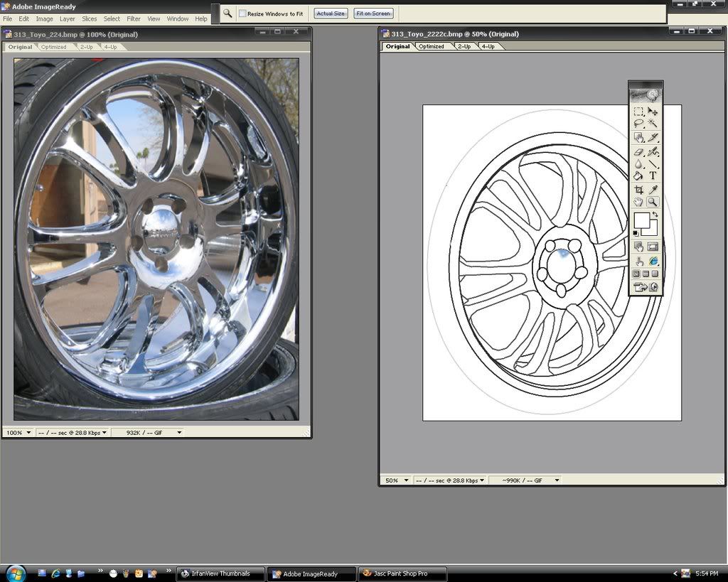
Task: Choose the Eraser tool
Action: (638, 151)
